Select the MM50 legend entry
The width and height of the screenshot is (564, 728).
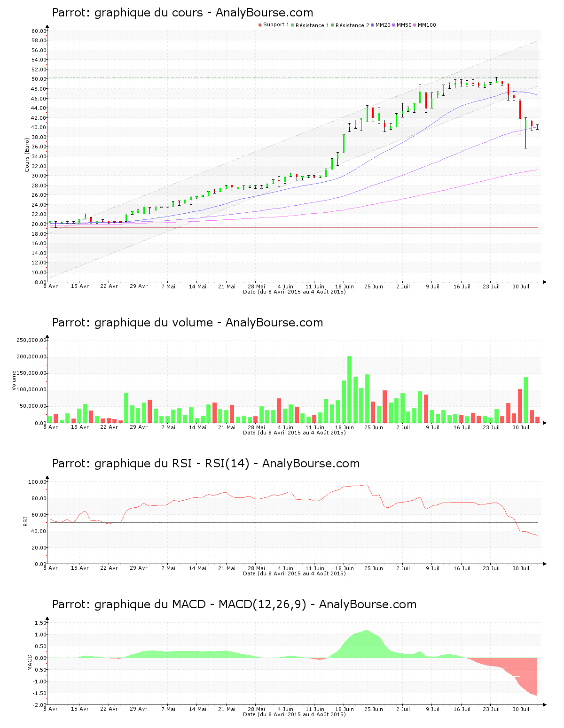402,25
